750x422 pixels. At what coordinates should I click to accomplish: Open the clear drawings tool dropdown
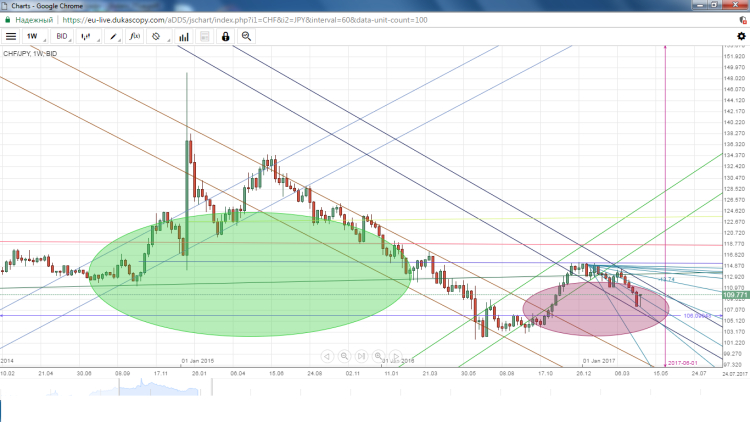[157, 36]
